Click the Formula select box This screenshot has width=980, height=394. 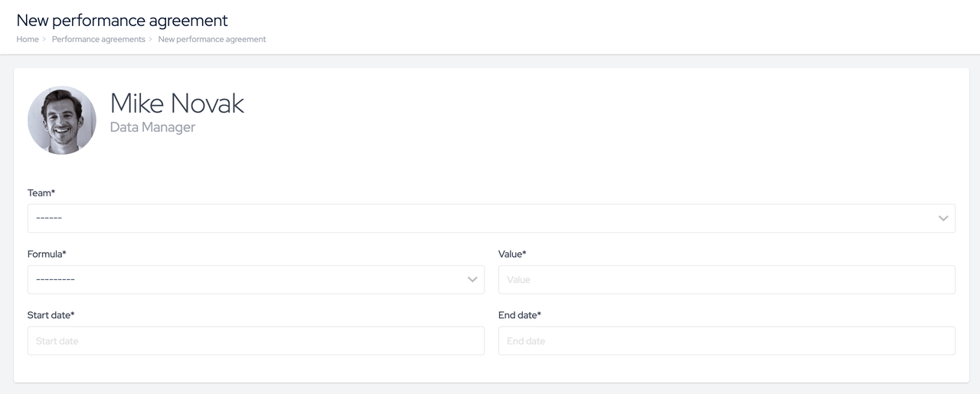pos(256,280)
